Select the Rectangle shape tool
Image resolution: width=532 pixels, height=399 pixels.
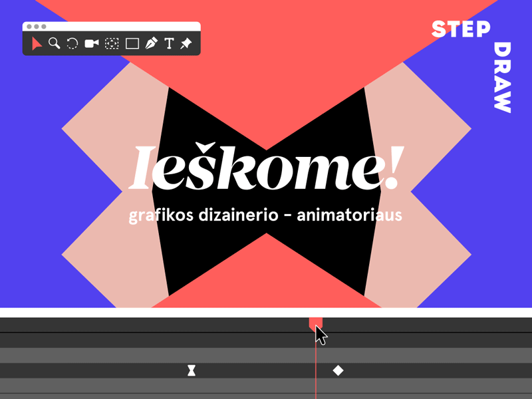132,43
